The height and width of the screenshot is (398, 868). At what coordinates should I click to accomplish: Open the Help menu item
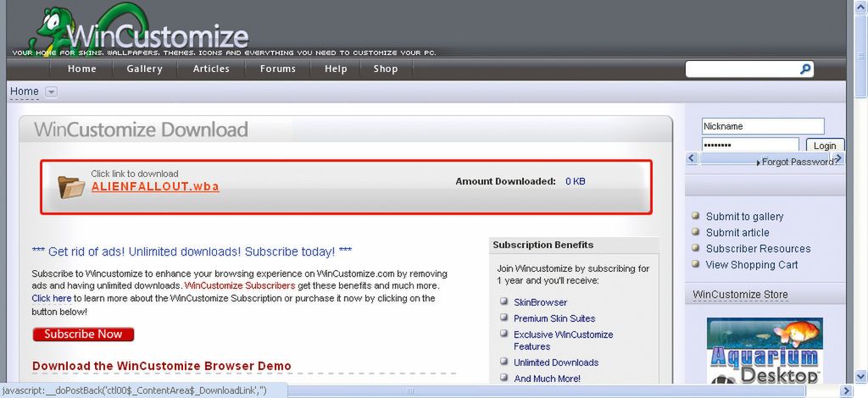(336, 69)
